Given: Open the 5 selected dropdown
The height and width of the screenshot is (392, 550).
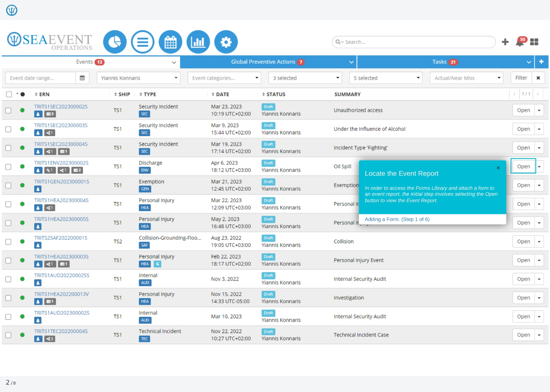Looking at the screenshot, I should [x=386, y=78].
